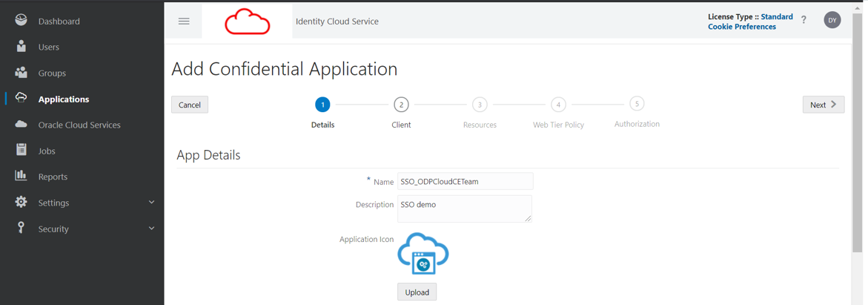Open Users from the sidebar
This screenshot has height=305, width=868.
point(49,47)
